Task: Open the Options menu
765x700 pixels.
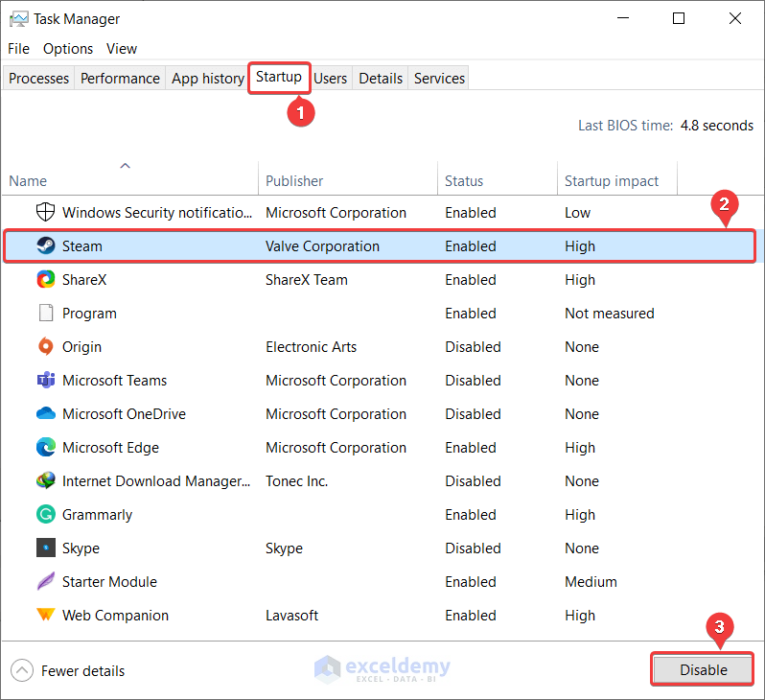Action: 68,49
